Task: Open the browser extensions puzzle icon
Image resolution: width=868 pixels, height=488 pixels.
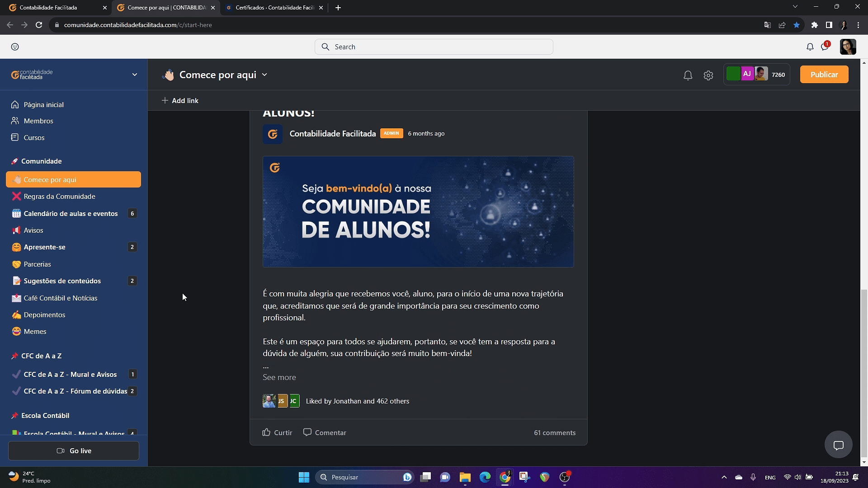Action: pos(814,25)
